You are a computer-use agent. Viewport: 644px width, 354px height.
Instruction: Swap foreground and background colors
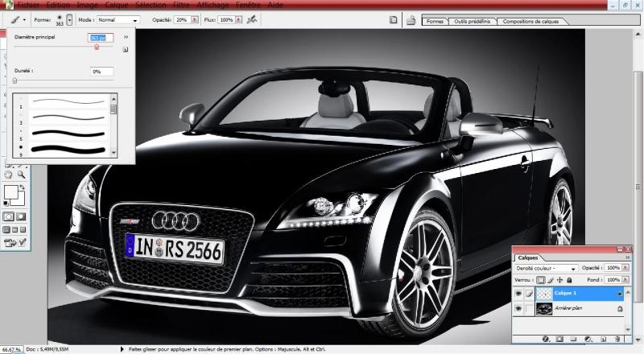(23, 187)
